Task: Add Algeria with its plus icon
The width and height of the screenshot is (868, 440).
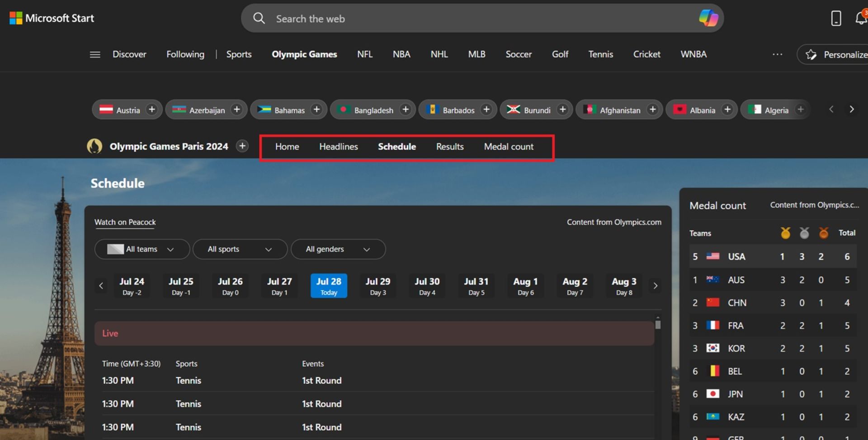Action: [x=800, y=109]
